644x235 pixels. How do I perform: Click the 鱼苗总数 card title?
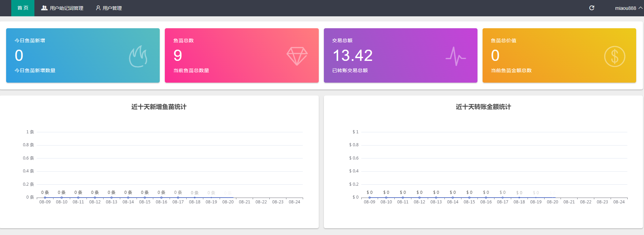[184, 40]
